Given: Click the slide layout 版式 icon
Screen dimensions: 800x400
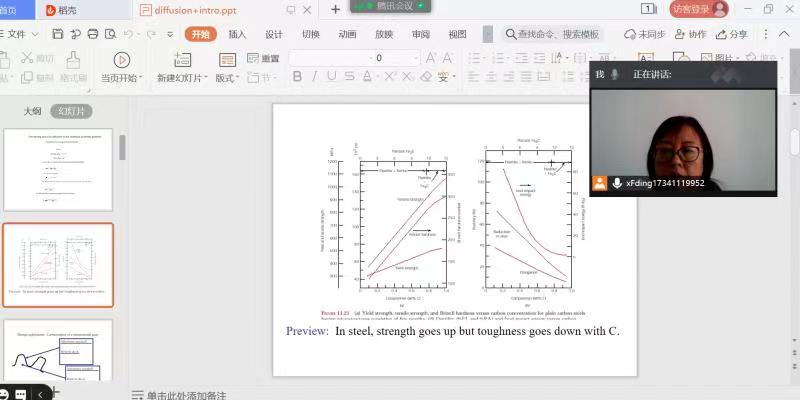Looking at the screenshot, I should (x=227, y=60).
